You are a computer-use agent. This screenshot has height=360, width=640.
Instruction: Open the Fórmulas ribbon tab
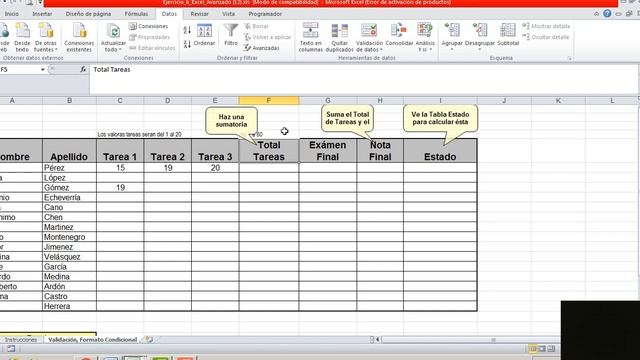(136, 14)
